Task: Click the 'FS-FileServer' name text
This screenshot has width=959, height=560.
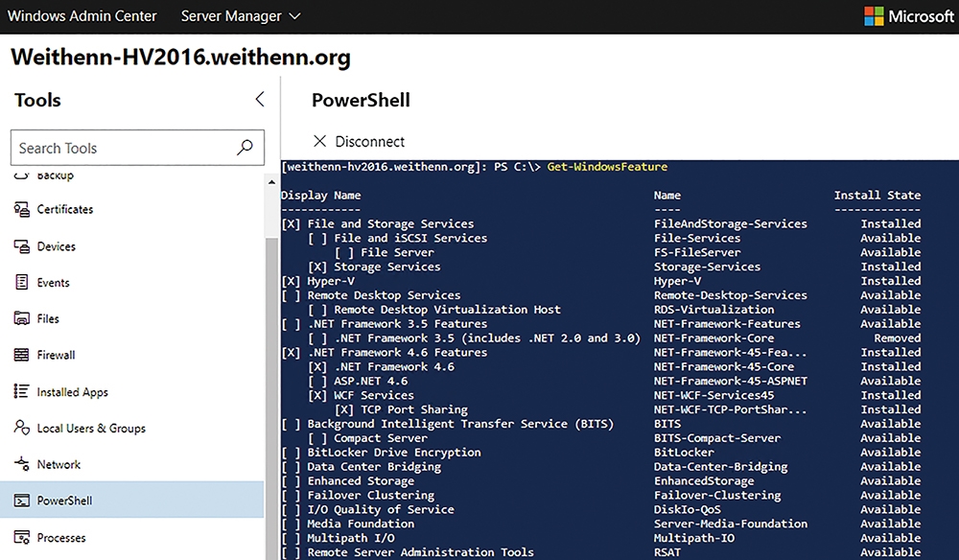Action: [x=697, y=252]
